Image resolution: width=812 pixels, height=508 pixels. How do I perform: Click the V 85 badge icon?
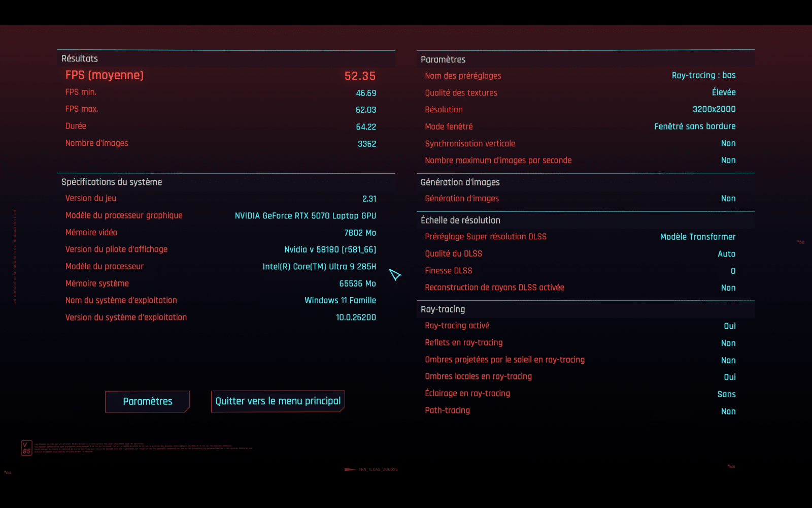coord(26,448)
